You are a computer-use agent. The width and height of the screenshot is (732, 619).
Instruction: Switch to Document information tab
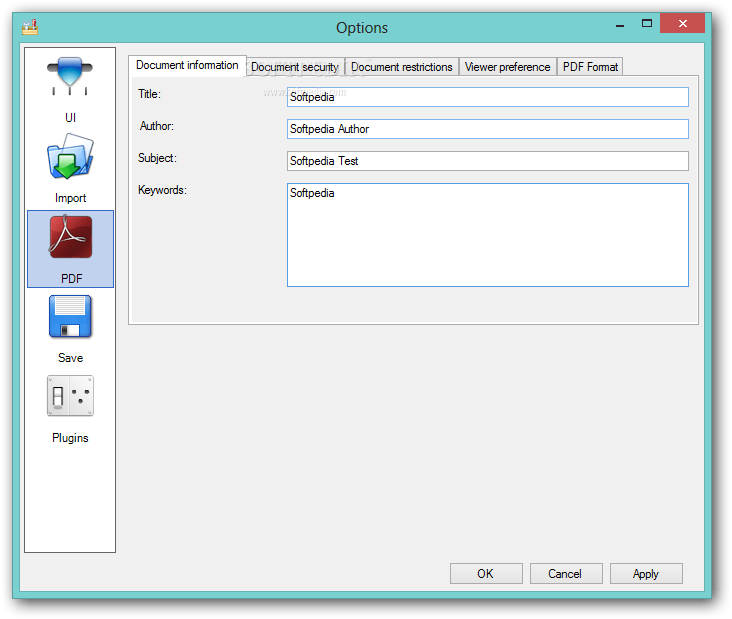187,65
